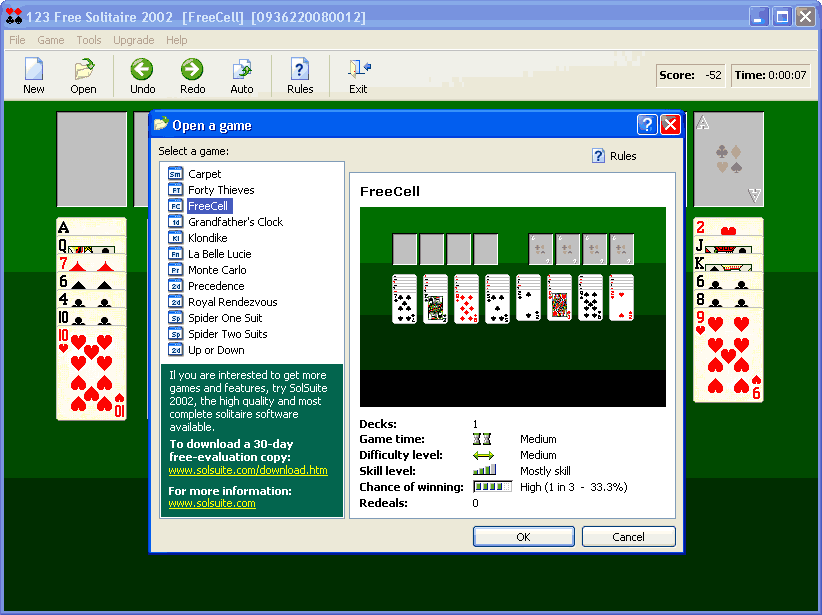Viewport: 822px width, 615px height.
Task: Open the Help menu
Action: pos(177,40)
